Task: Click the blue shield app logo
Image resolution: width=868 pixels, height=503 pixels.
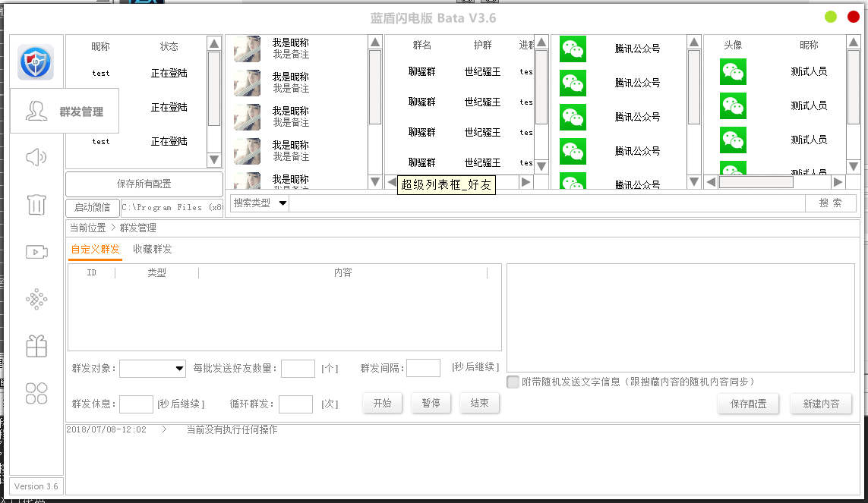Action: tap(36, 62)
